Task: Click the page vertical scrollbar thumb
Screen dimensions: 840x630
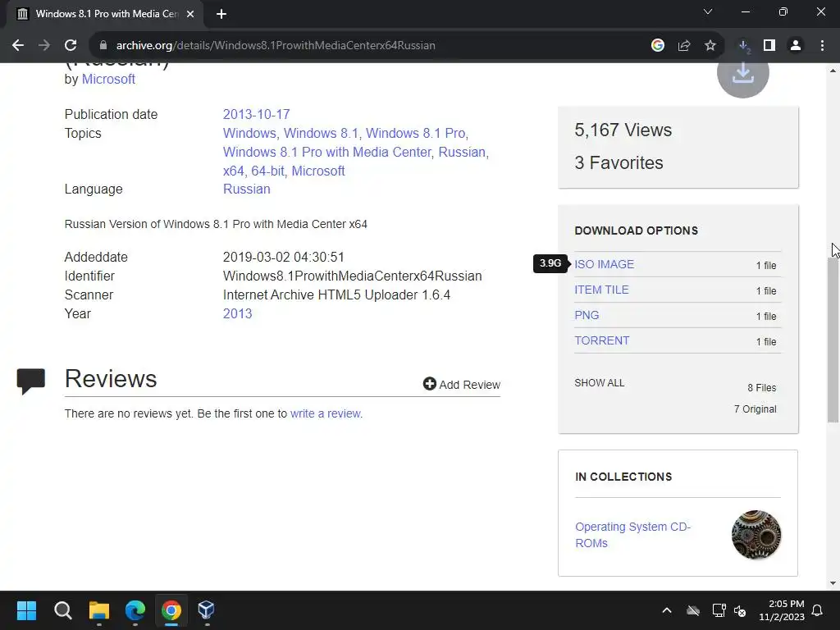Action: [833, 340]
